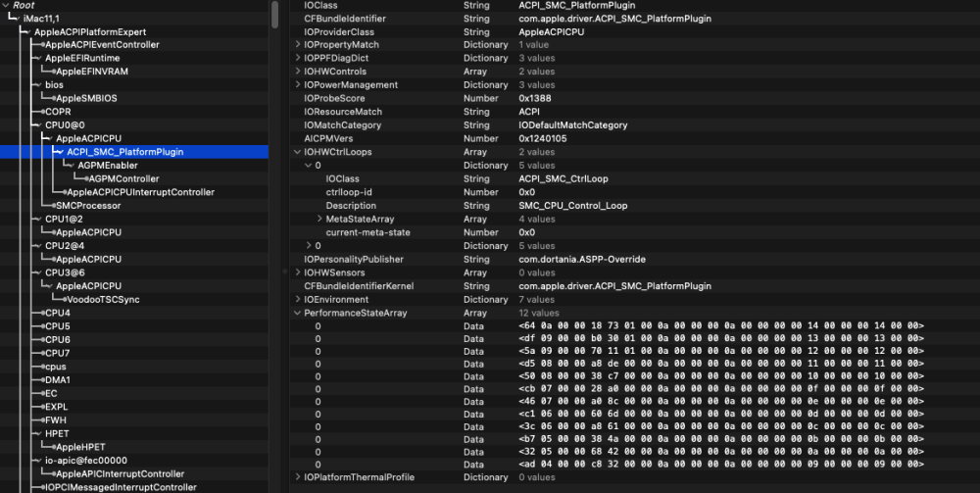This screenshot has width=980, height=493.
Task: Select the current-meta-state property row
Action: 635,232
